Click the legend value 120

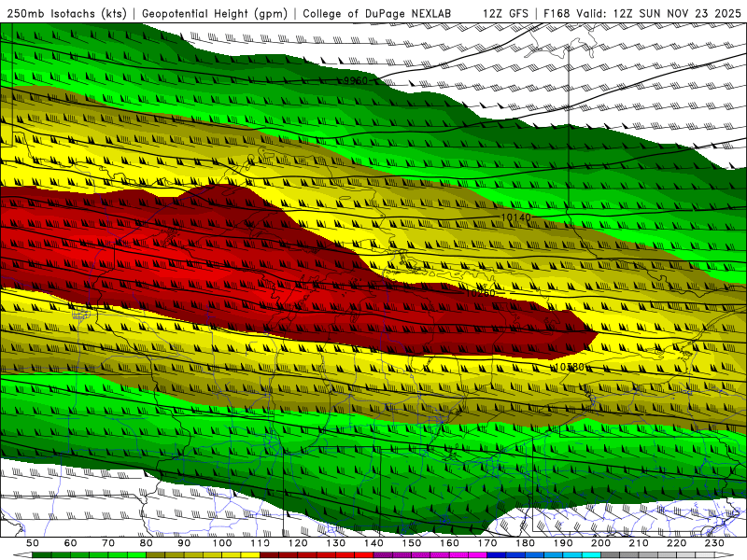coord(298,543)
